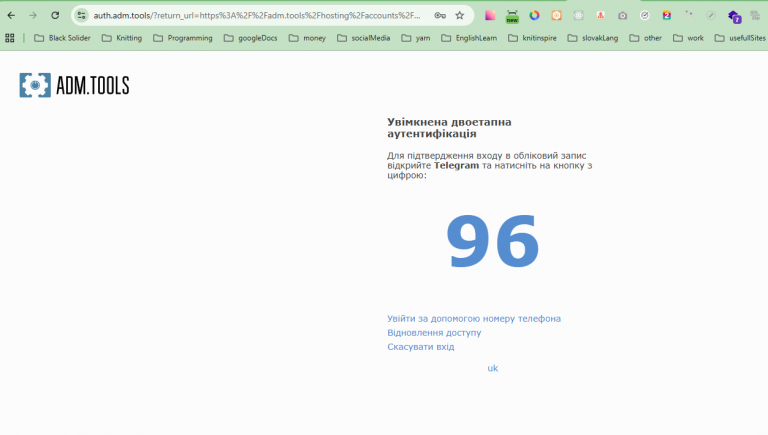Viewport: 768px width, 435px height.
Task: Open the React atom extension icon
Action: click(x=578, y=16)
